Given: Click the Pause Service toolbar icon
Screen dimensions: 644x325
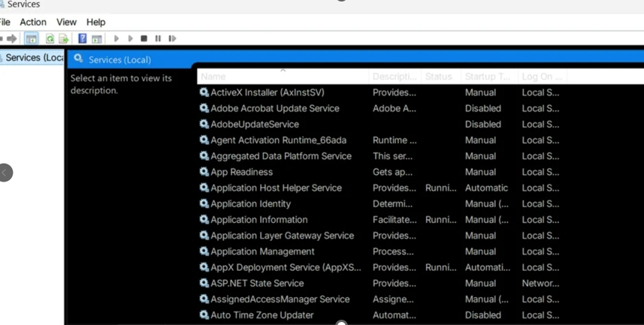Looking at the screenshot, I should tap(158, 38).
